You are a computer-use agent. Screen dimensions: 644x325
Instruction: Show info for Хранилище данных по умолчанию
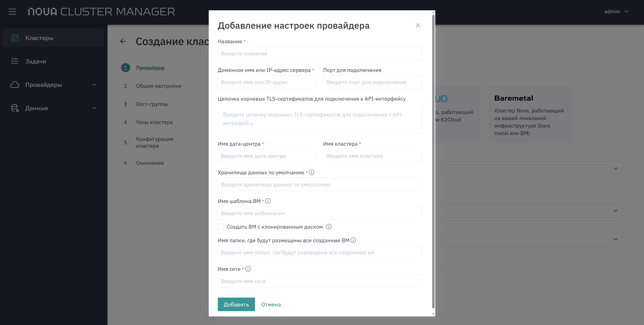coord(311,172)
